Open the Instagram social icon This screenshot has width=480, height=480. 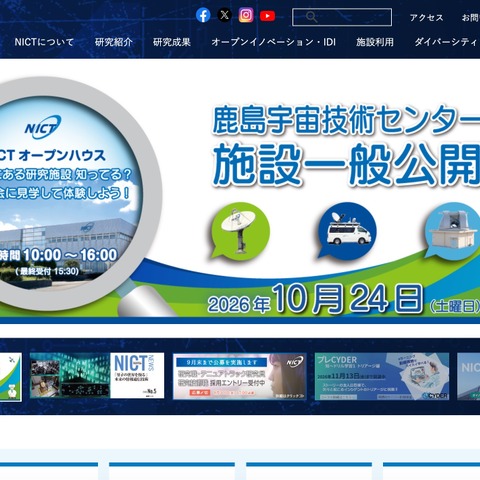pyautogui.click(x=246, y=15)
